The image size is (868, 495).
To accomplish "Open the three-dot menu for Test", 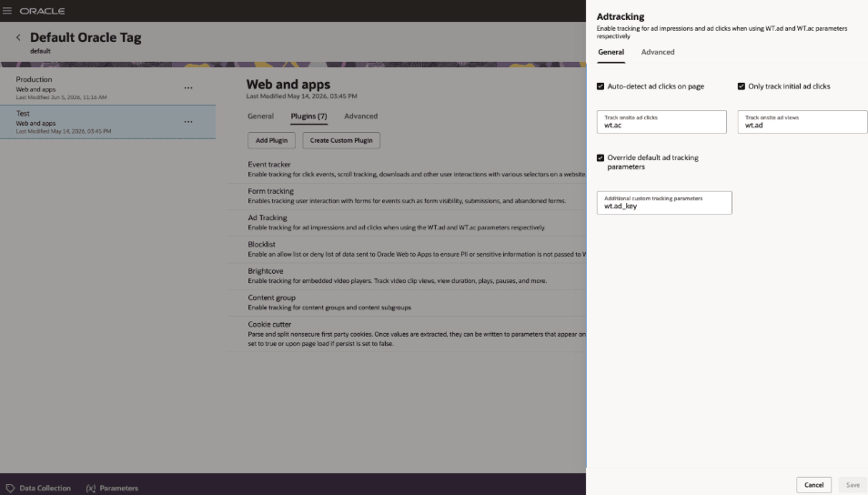I will pyautogui.click(x=188, y=122).
